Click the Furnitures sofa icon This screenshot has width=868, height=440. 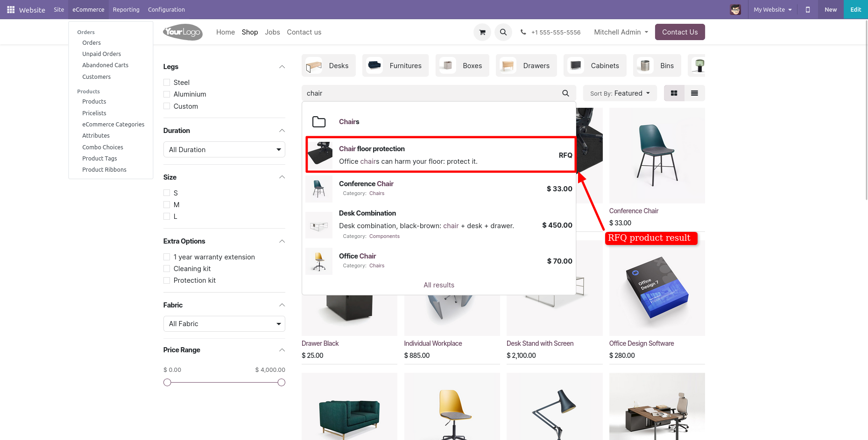(x=374, y=66)
